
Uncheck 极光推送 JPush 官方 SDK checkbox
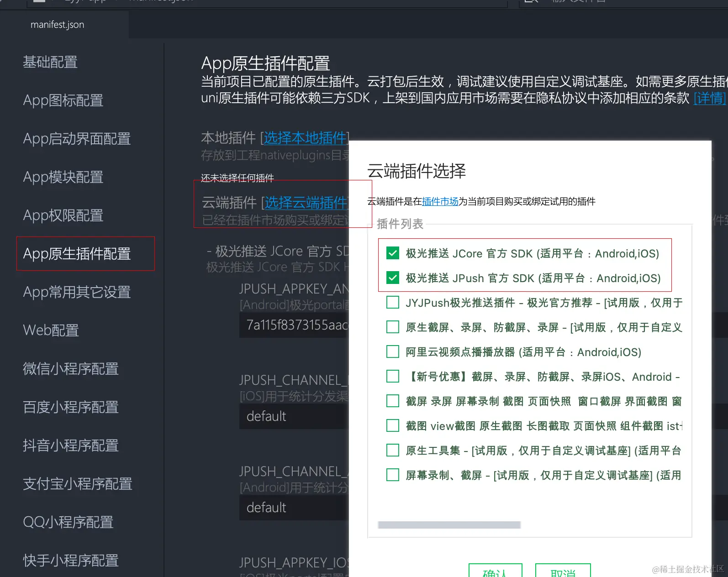(x=393, y=278)
